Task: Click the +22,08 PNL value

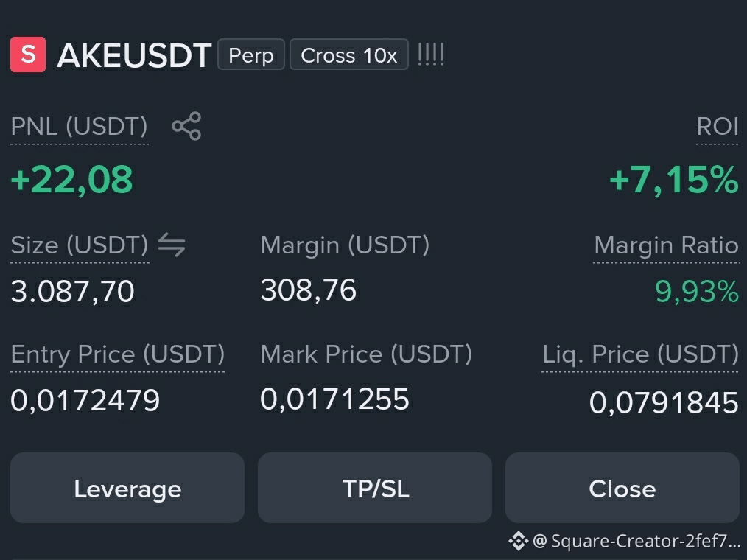Action: pyautogui.click(x=71, y=180)
